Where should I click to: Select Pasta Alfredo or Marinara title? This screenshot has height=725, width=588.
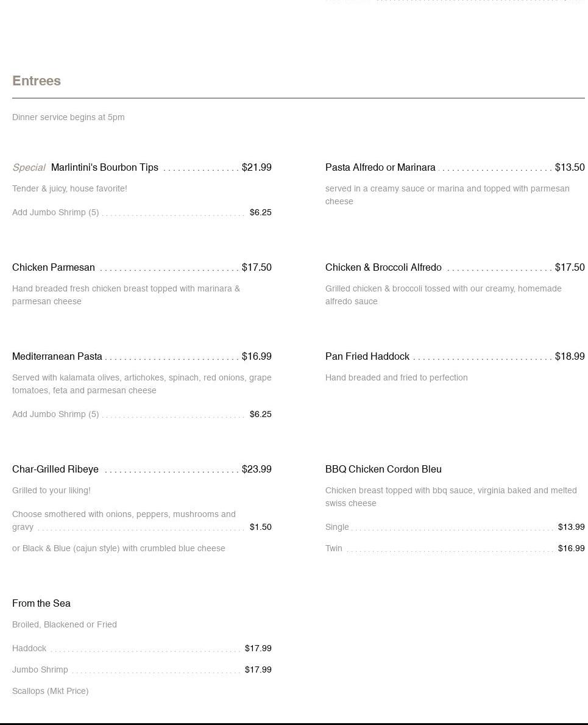pyautogui.click(x=380, y=168)
